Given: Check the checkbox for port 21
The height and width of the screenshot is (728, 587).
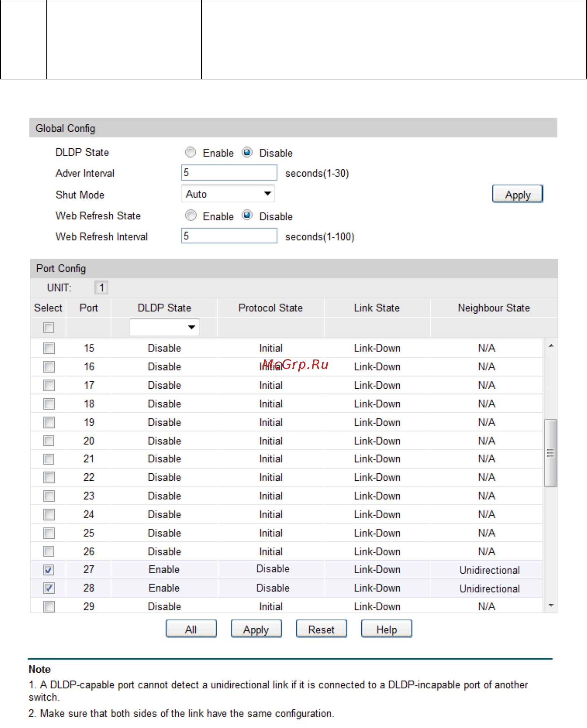Looking at the screenshot, I should tap(49, 459).
